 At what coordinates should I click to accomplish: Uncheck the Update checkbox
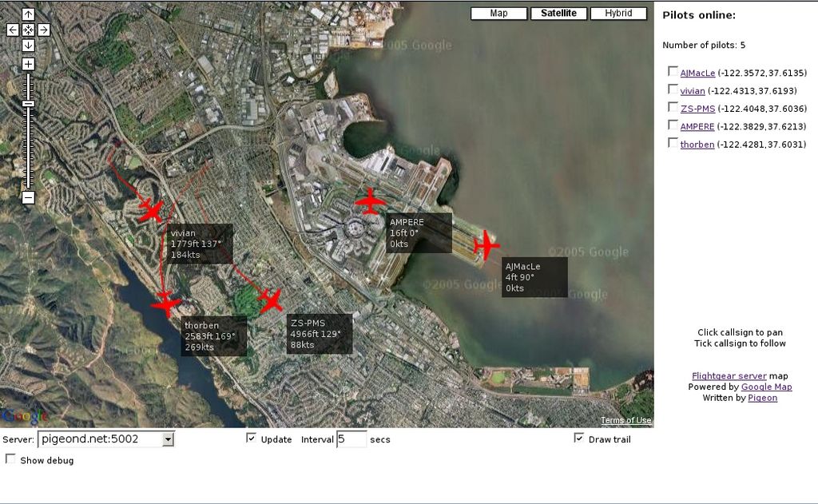click(x=252, y=439)
